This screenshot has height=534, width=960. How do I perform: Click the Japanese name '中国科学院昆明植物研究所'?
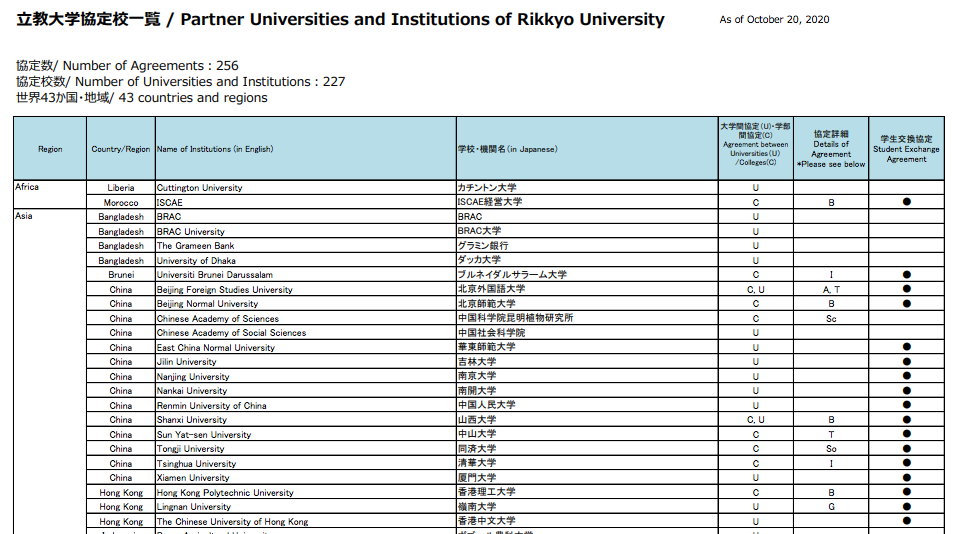[516, 318]
